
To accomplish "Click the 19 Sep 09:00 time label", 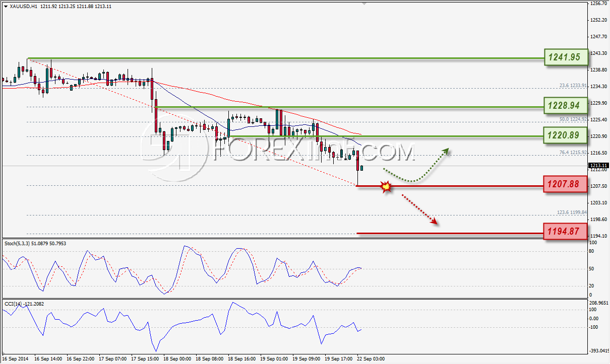I will pos(306,359).
